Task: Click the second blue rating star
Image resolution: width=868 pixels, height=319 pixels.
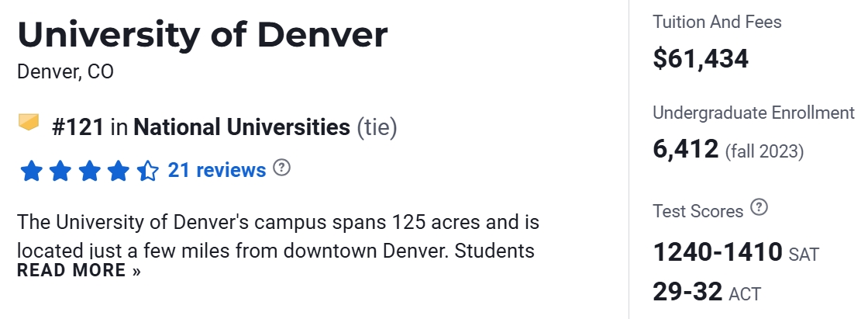Action: coord(60,170)
